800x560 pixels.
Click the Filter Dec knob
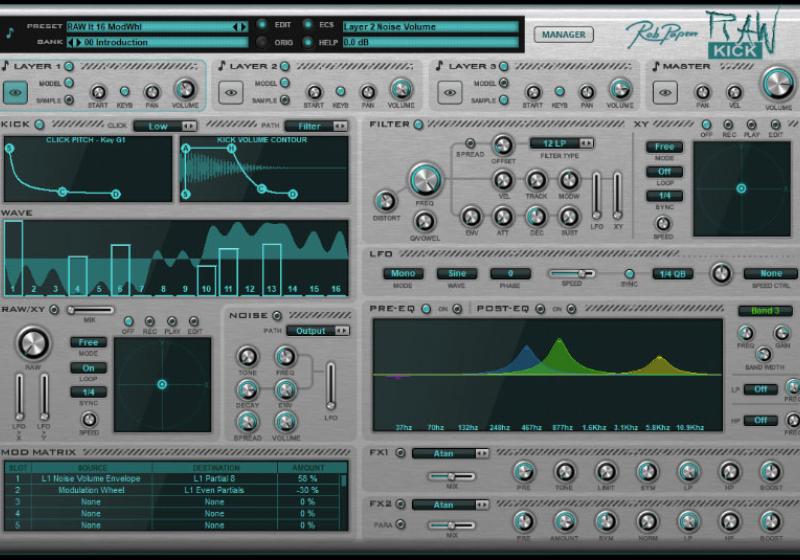(x=536, y=217)
